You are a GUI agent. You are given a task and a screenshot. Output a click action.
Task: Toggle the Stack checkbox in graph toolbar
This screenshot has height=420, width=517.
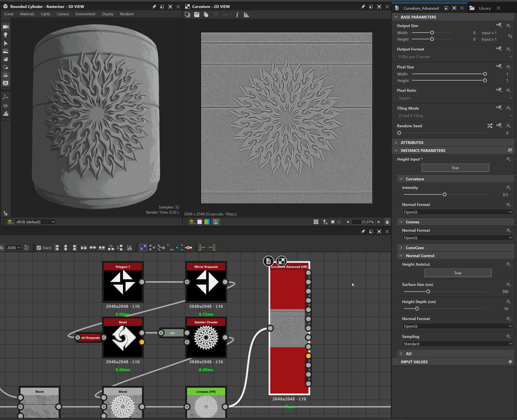click(x=39, y=248)
